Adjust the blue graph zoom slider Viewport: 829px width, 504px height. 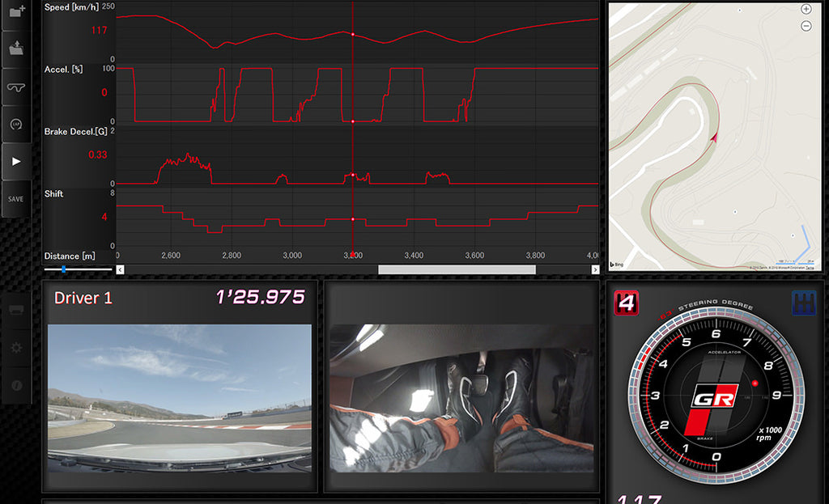[63, 269]
